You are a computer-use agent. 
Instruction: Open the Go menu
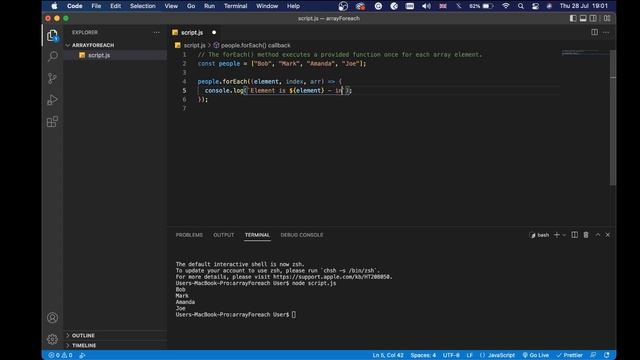pos(191,6)
